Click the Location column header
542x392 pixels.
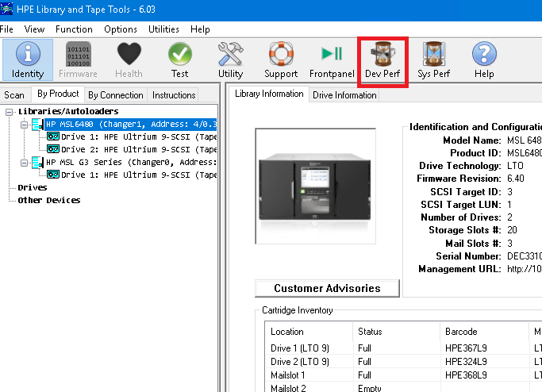coord(309,332)
